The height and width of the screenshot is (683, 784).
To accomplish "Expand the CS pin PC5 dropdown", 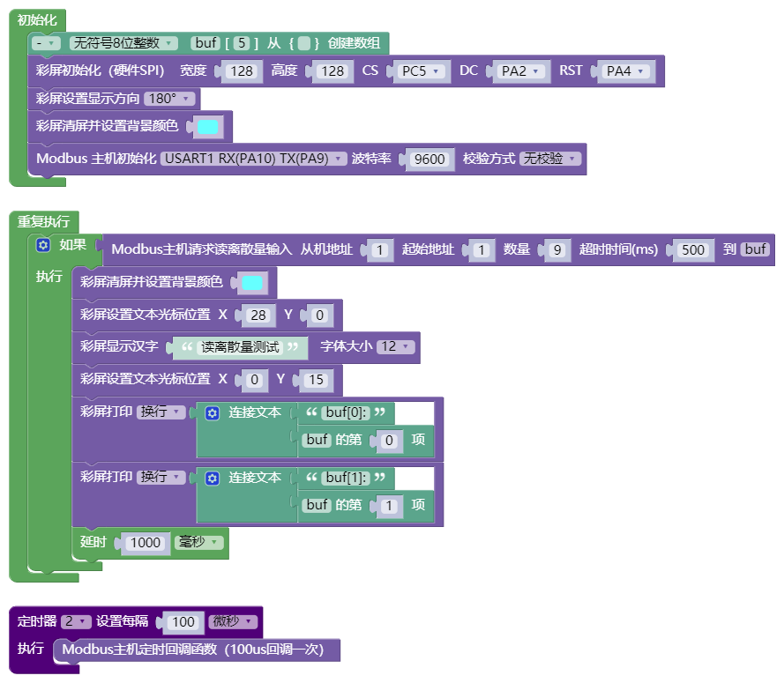I will click(421, 71).
